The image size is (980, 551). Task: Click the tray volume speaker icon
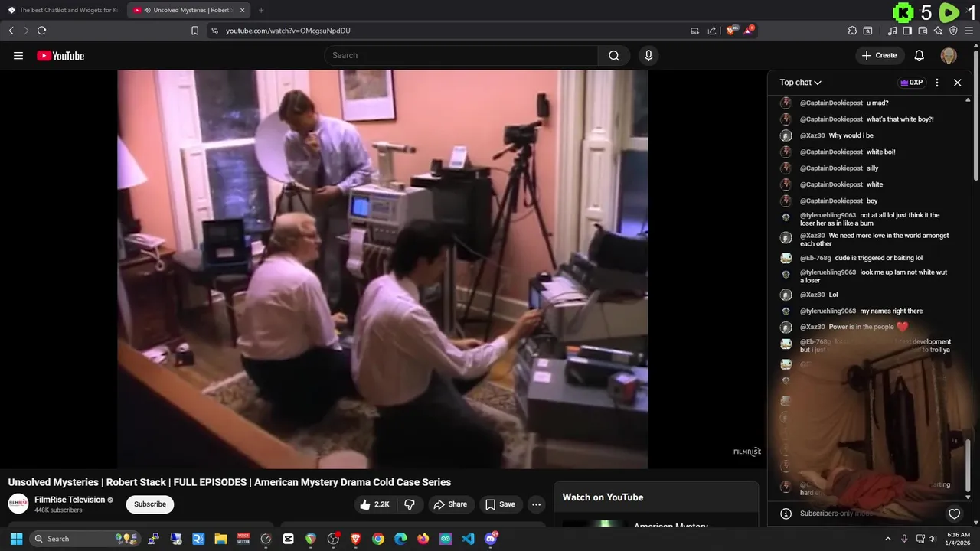(932, 539)
